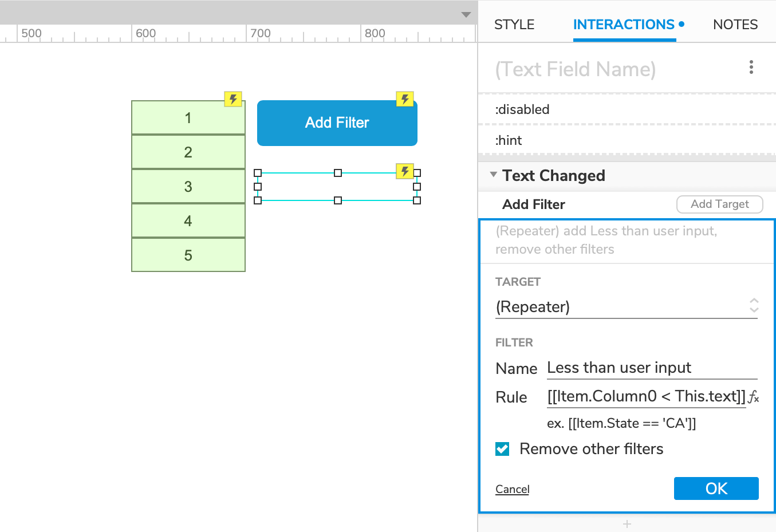Click OK to confirm the filter action

(x=716, y=488)
